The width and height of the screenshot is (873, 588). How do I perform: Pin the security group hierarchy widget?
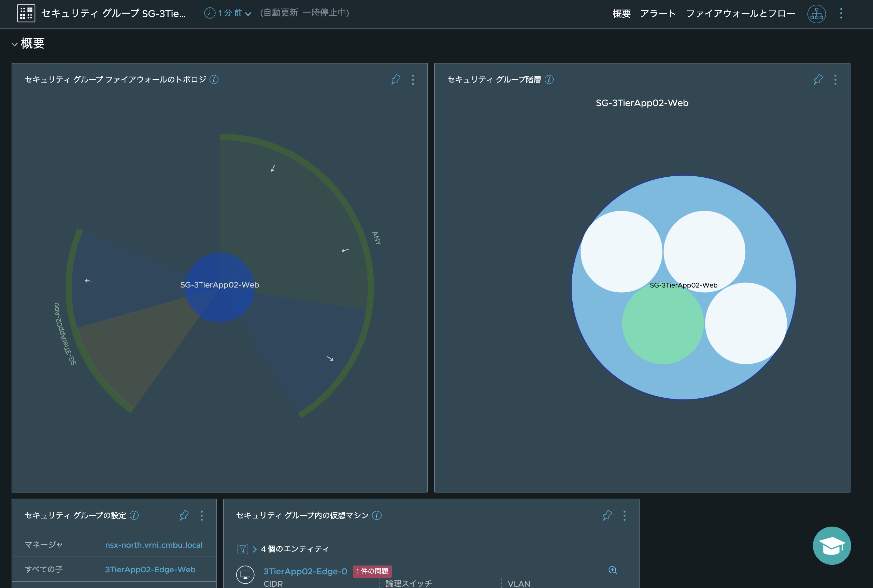[818, 79]
